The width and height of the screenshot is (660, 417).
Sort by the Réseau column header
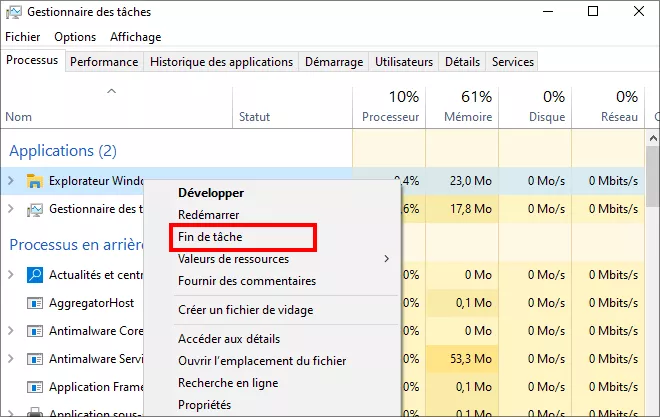click(608, 108)
